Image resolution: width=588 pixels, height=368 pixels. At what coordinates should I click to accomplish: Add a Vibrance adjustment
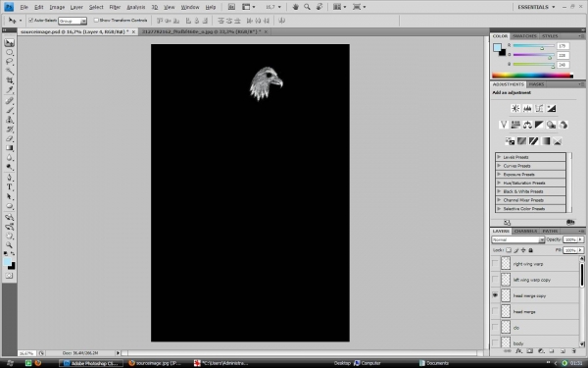pos(504,125)
